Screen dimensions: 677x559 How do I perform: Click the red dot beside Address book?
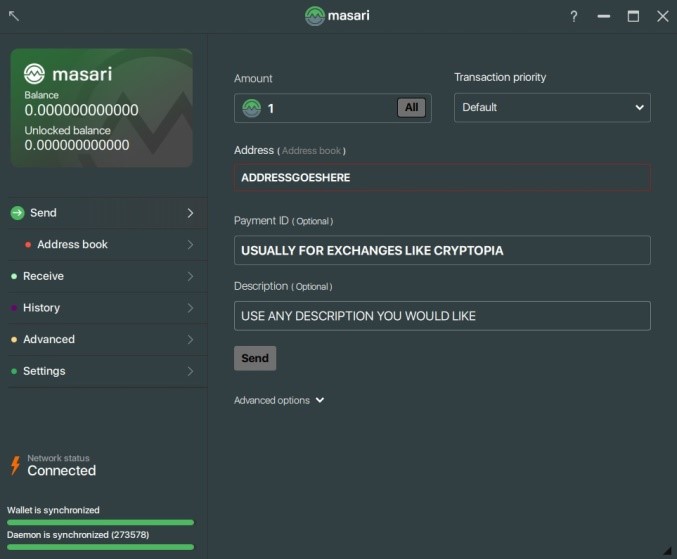point(28,245)
